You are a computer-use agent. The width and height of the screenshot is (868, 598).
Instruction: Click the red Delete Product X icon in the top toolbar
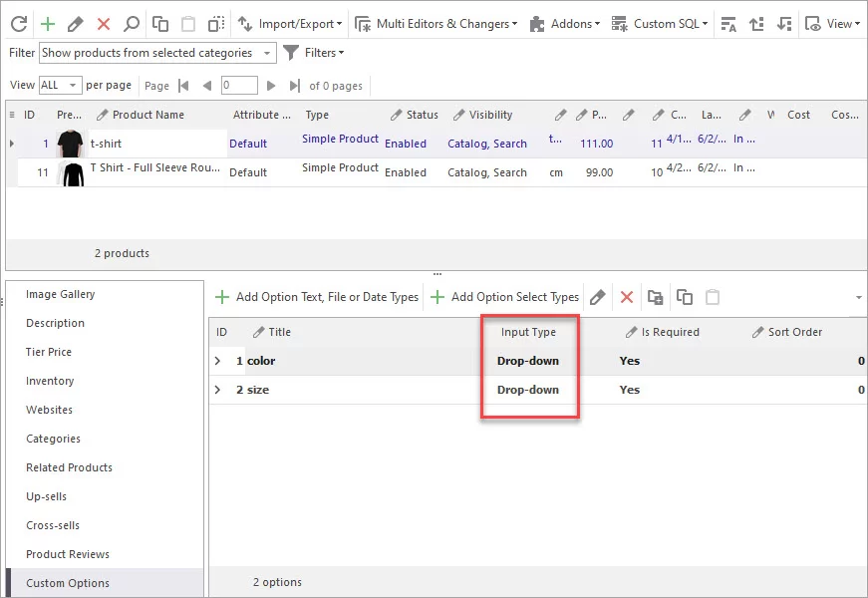104,24
